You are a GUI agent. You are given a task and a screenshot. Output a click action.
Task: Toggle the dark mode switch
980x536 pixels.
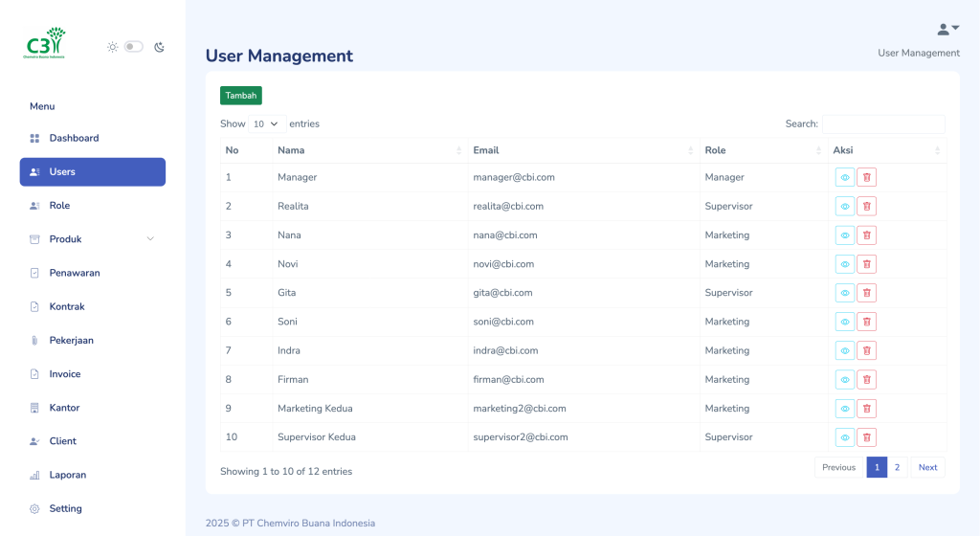pos(133,47)
